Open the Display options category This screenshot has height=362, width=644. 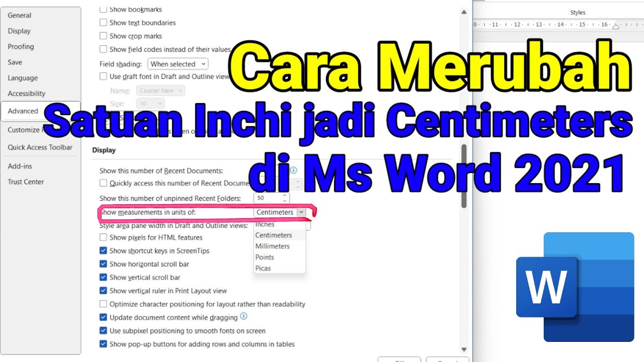[19, 31]
